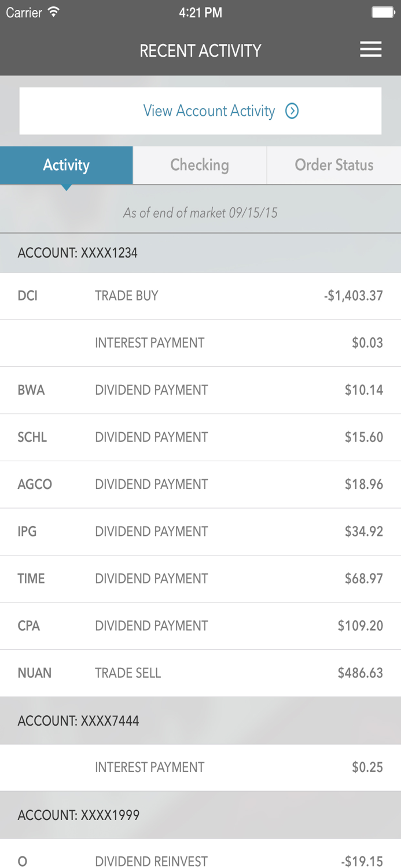Open View Account Activity
401x868 pixels.
[x=208, y=111]
